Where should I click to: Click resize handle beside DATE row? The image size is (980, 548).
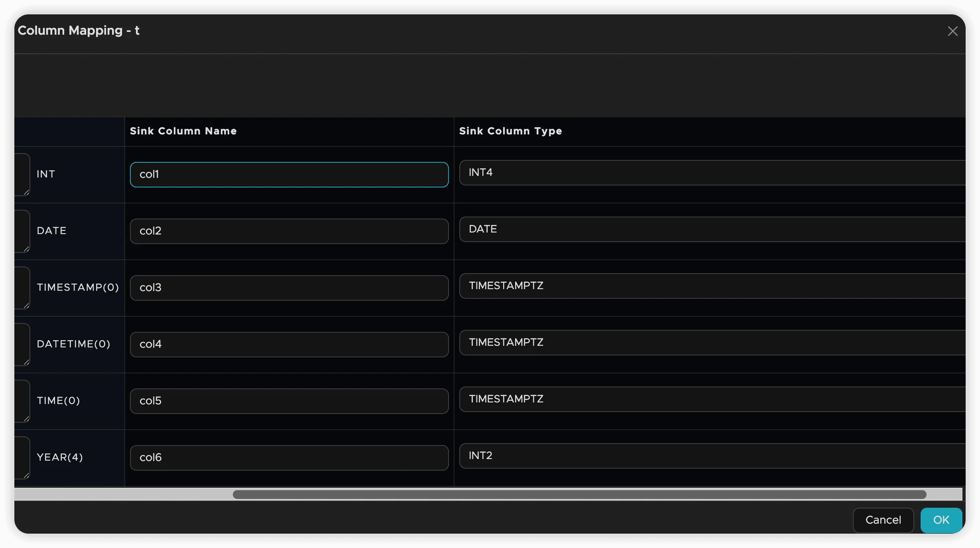click(x=26, y=249)
